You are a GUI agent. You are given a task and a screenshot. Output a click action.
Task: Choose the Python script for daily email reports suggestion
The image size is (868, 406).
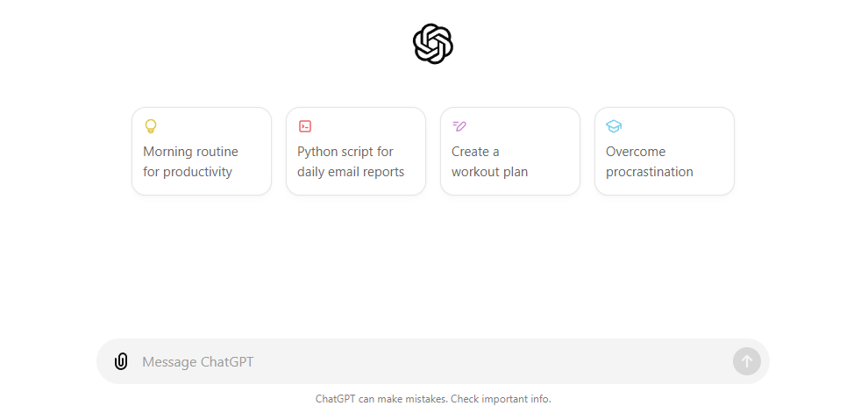356,151
